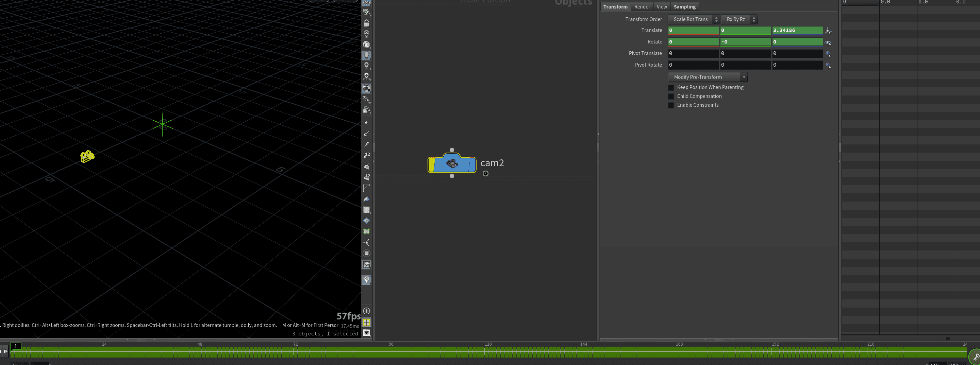Image resolution: width=980 pixels, height=365 pixels.
Task: Open the Rx Ry Rz rotation order dropdown
Action: (739, 19)
